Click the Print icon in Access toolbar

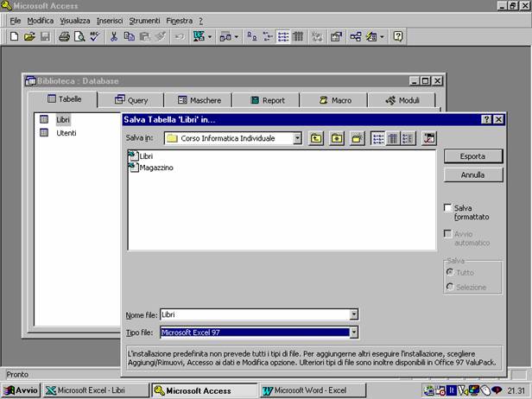[64, 36]
